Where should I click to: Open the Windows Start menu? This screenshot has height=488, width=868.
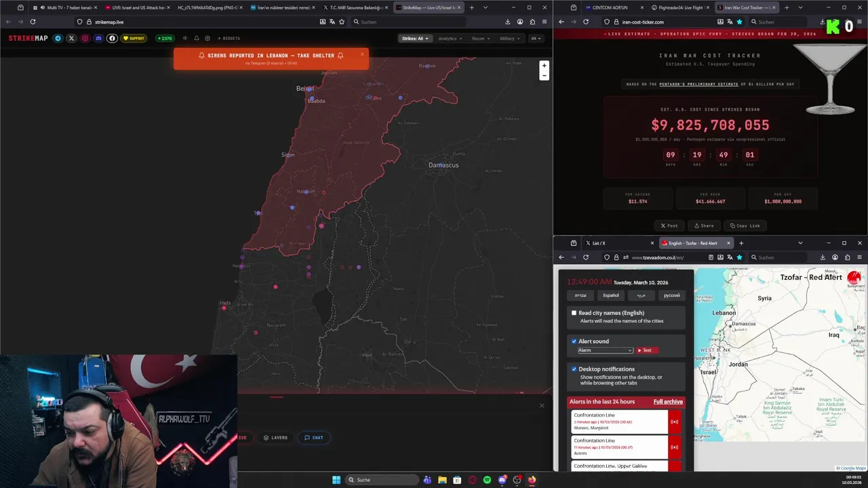tap(336, 480)
